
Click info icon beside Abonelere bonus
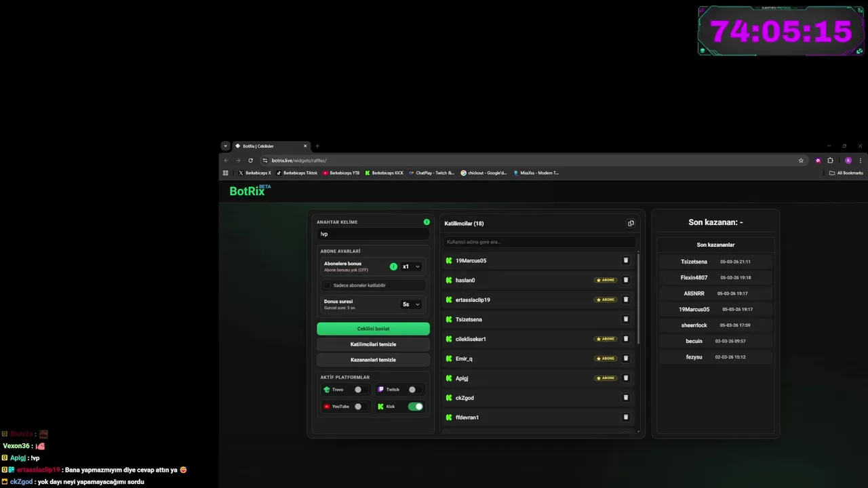[x=393, y=266]
